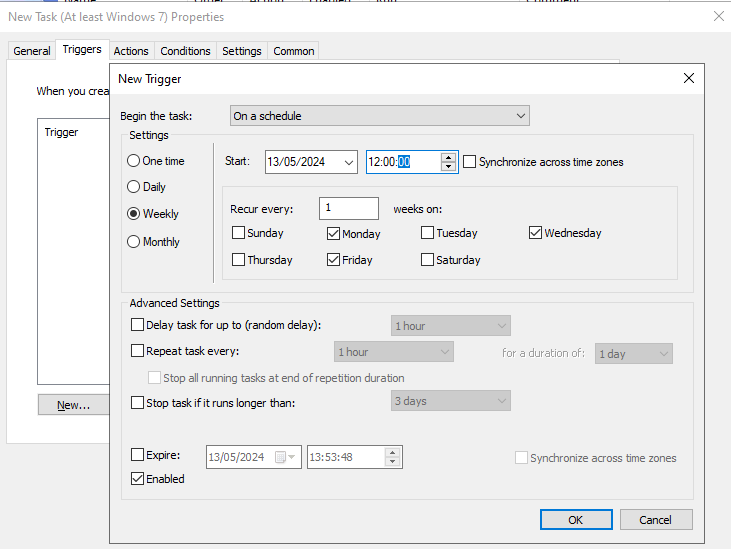Uncheck the Enabled checkbox
The image size is (731, 549).
[138, 479]
